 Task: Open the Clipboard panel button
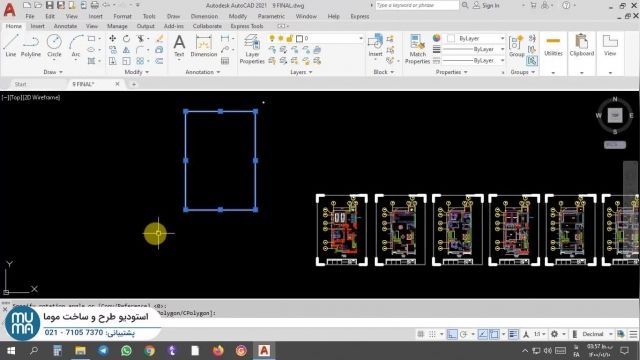pyautogui.click(x=581, y=46)
